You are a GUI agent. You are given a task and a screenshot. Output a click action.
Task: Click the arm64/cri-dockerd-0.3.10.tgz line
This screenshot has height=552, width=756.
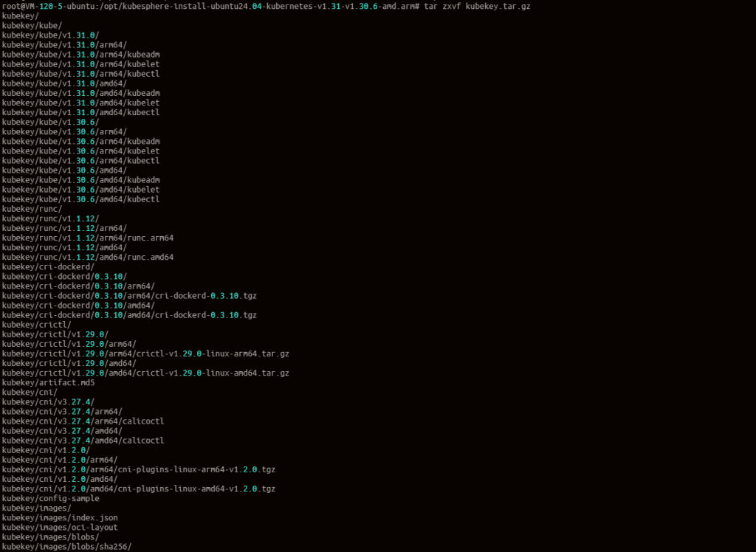pyautogui.click(x=129, y=295)
